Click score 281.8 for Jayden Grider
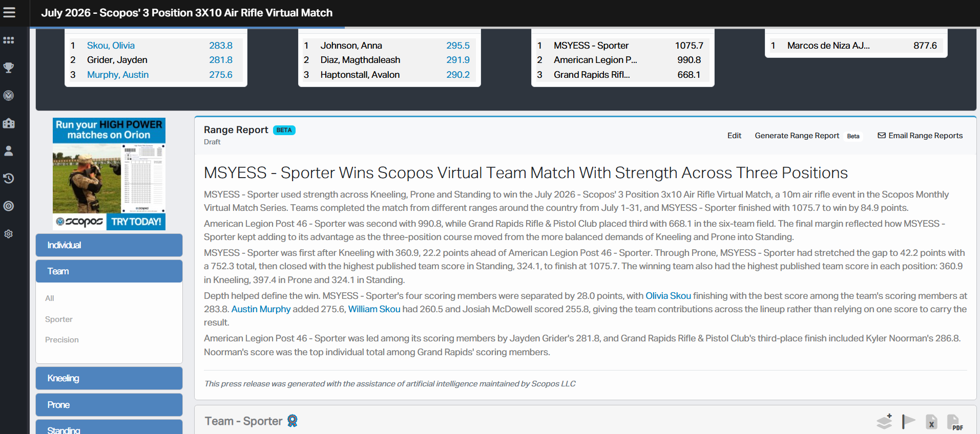 [x=221, y=60]
